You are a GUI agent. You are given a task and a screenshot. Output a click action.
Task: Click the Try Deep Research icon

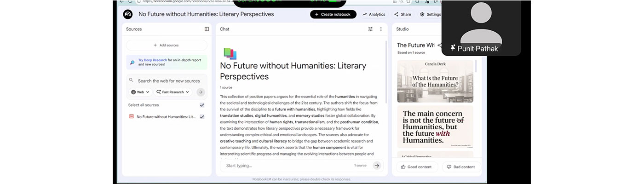pyautogui.click(x=132, y=62)
